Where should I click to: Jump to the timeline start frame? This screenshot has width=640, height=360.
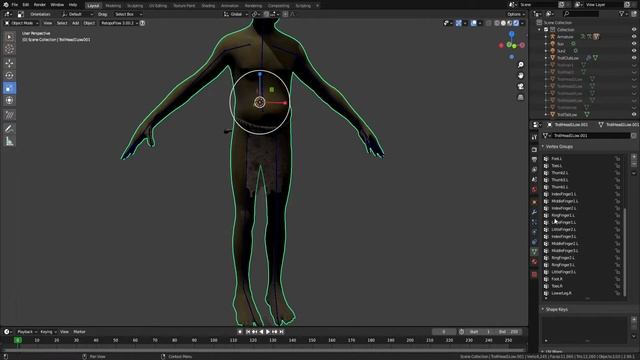(x=248, y=332)
